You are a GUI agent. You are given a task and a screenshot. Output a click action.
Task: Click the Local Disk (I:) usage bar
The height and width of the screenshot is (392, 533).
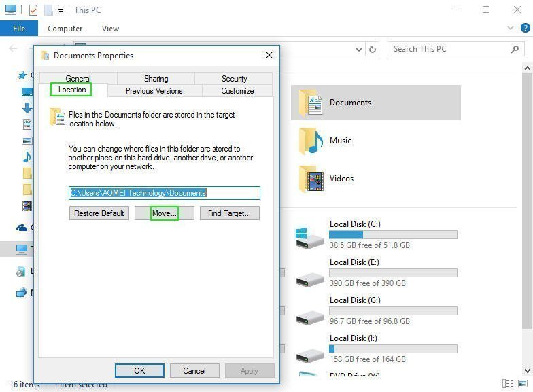393,349
